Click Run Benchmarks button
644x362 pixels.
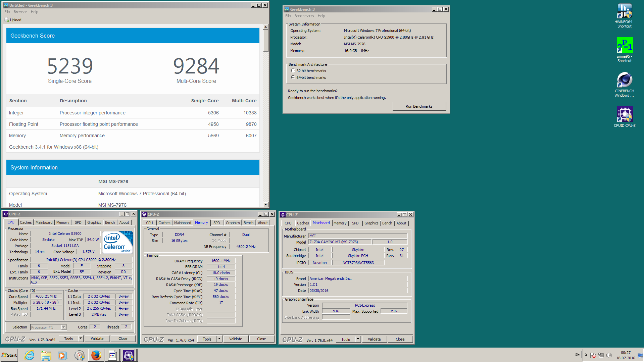(x=419, y=106)
